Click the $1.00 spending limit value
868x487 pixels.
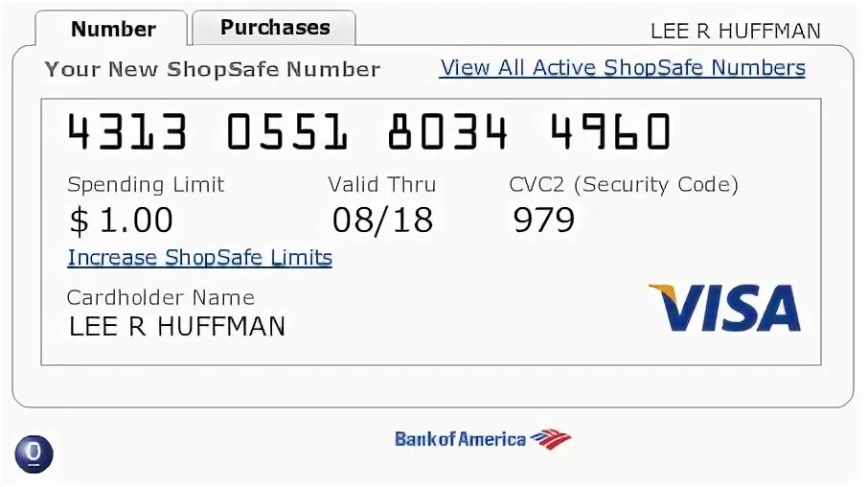122,220
